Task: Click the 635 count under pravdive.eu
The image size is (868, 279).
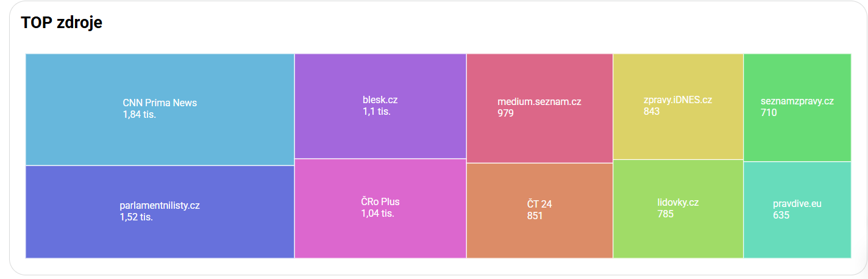Action: (781, 215)
